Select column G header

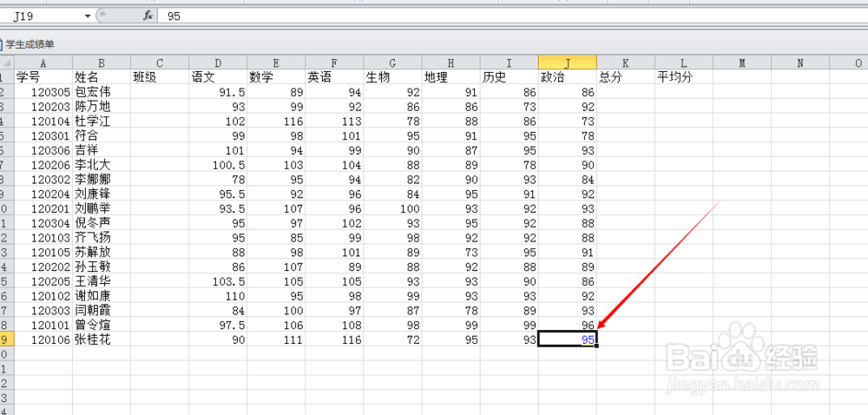click(392, 63)
